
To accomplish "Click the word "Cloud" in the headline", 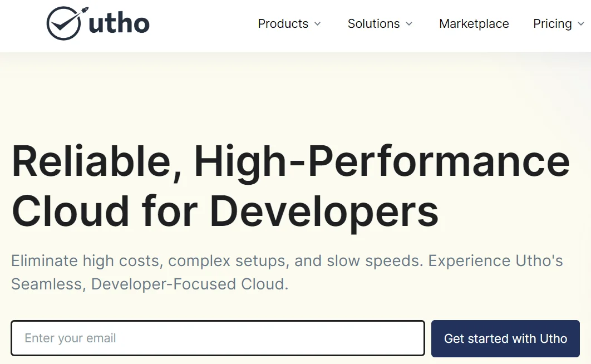I will click(71, 211).
